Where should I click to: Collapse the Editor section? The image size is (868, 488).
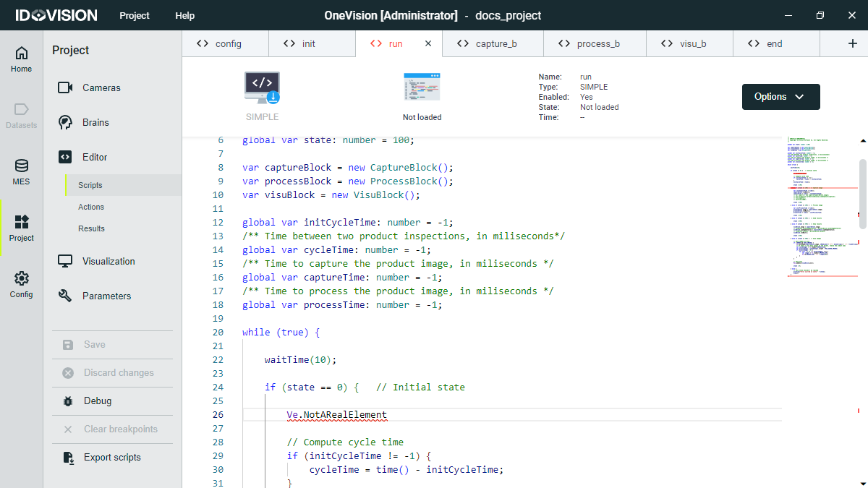94,157
